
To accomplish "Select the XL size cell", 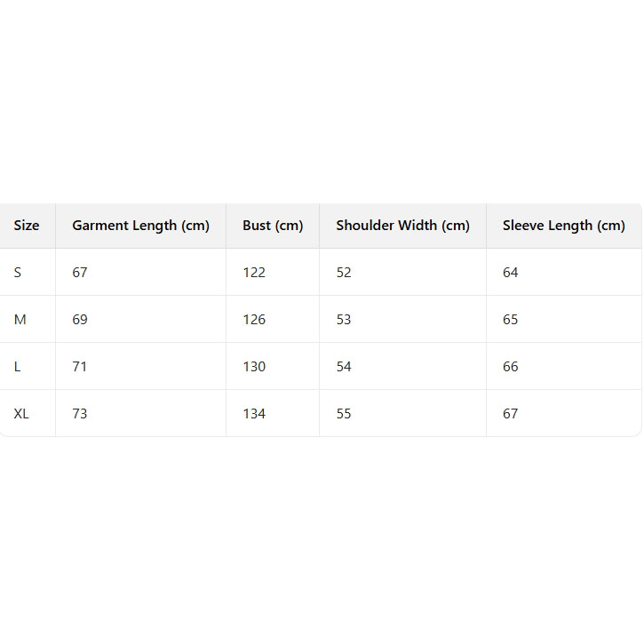I will 21,414.
